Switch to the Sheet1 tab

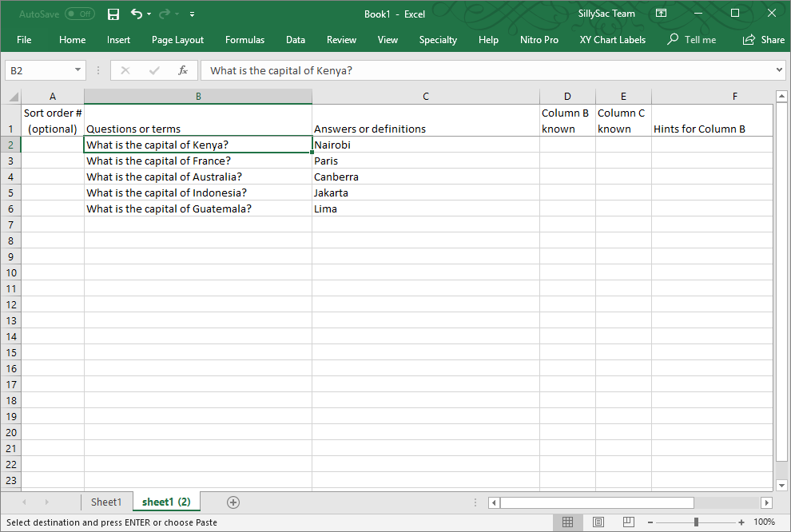click(x=106, y=502)
